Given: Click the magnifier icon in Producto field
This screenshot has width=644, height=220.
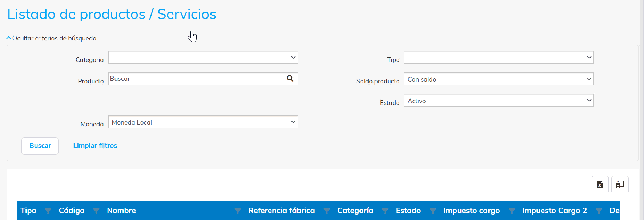Looking at the screenshot, I should pos(290,79).
